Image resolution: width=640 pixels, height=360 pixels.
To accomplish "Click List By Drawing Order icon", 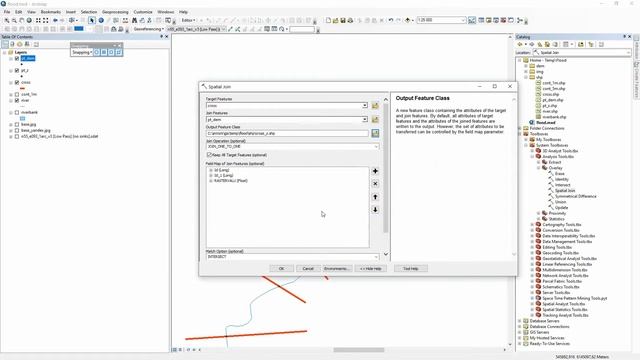I will pyautogui.click(x=5, y=44).
